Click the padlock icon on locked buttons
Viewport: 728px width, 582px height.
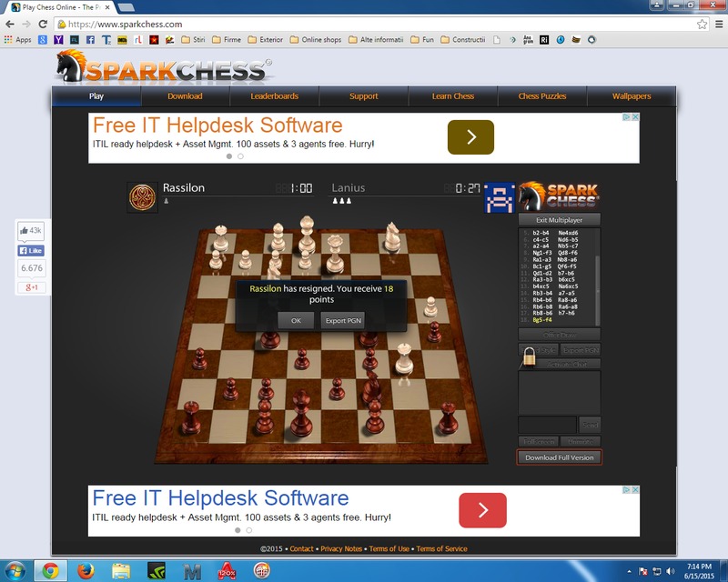click(x=529, y=356)
